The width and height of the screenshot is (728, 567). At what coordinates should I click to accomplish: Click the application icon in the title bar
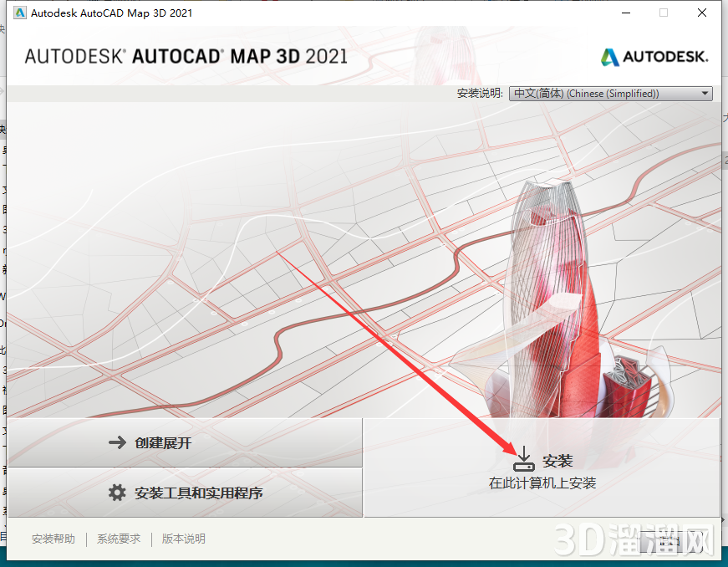tap(18, 13)
